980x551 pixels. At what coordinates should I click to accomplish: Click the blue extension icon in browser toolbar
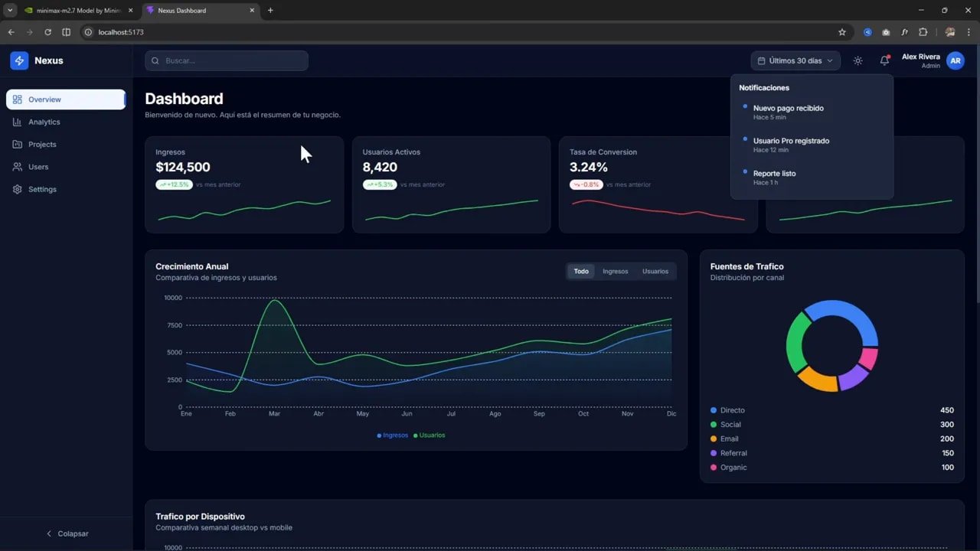coord(867,32)
